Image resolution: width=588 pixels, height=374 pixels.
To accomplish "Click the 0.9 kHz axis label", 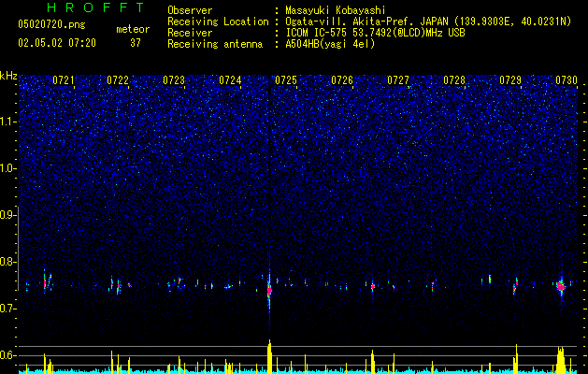I will 8,215.
